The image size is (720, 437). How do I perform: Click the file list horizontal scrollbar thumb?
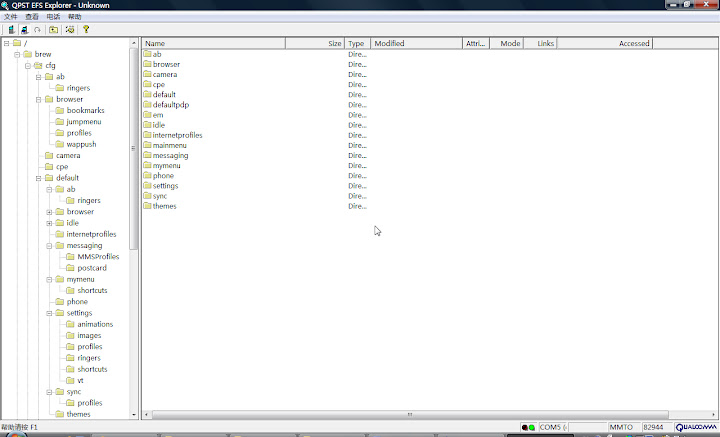tap(410, 415)
